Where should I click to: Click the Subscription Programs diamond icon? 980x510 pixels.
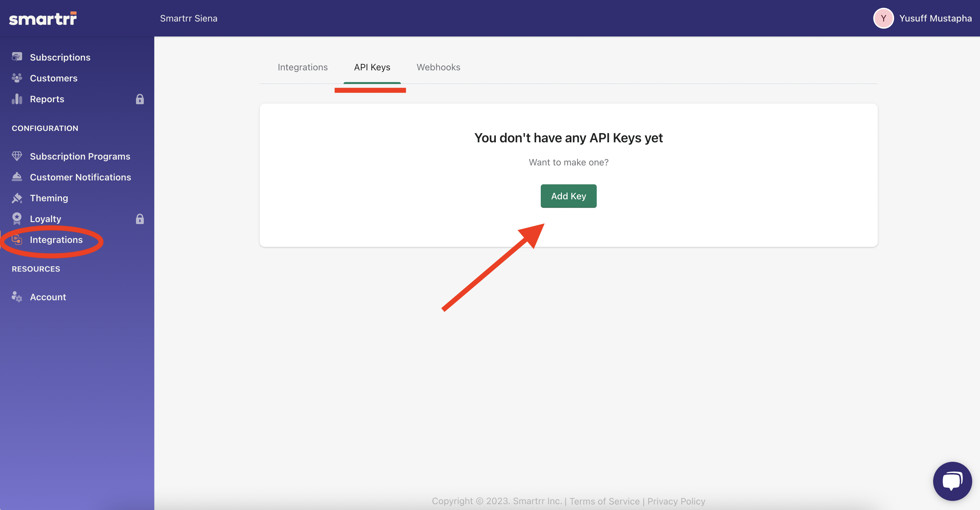point(17,156)
